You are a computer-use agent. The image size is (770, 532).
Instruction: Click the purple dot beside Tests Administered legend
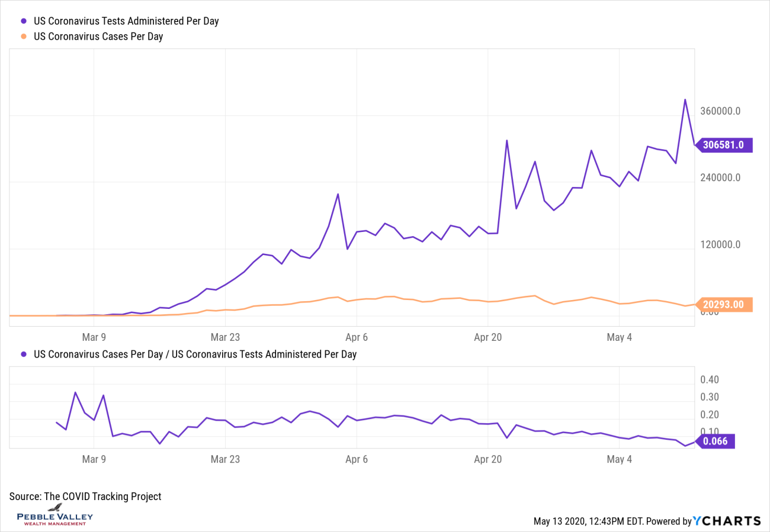(24, 21)
